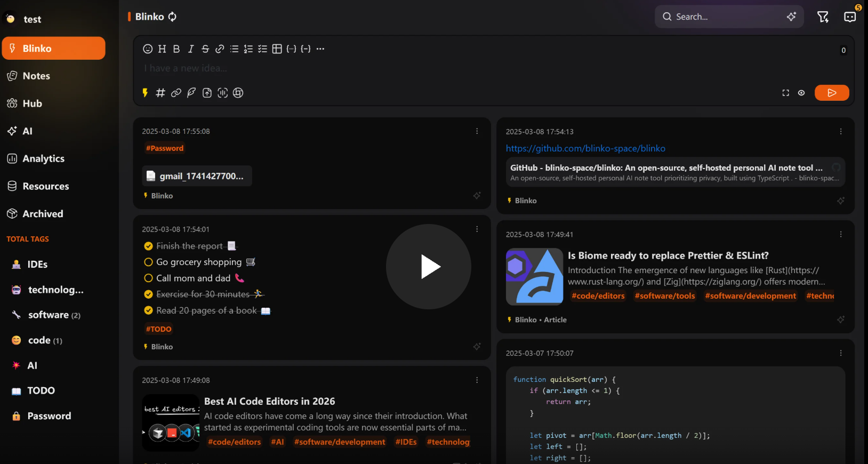Open options menu for the 17:55:08 note

click(x=477, y=131)
